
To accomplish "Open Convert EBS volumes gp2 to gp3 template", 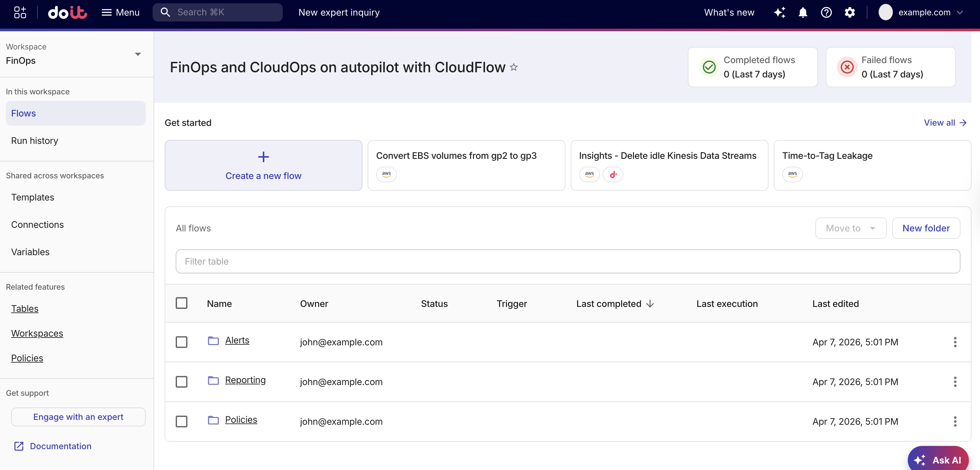I will 466,165.
